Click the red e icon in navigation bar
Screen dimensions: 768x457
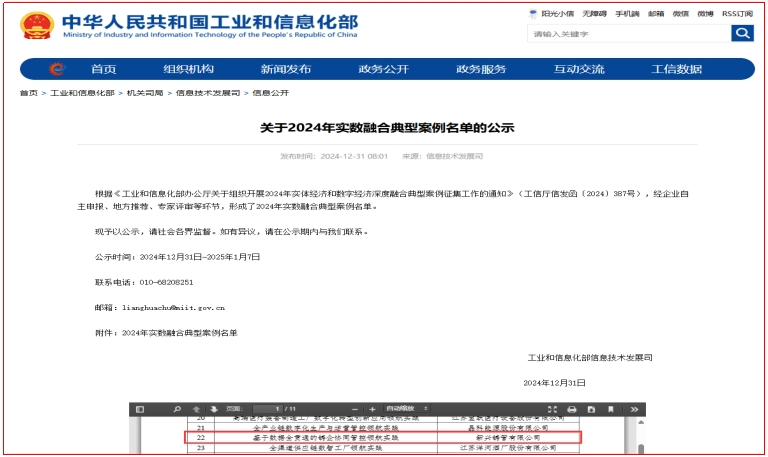(56, 69)
